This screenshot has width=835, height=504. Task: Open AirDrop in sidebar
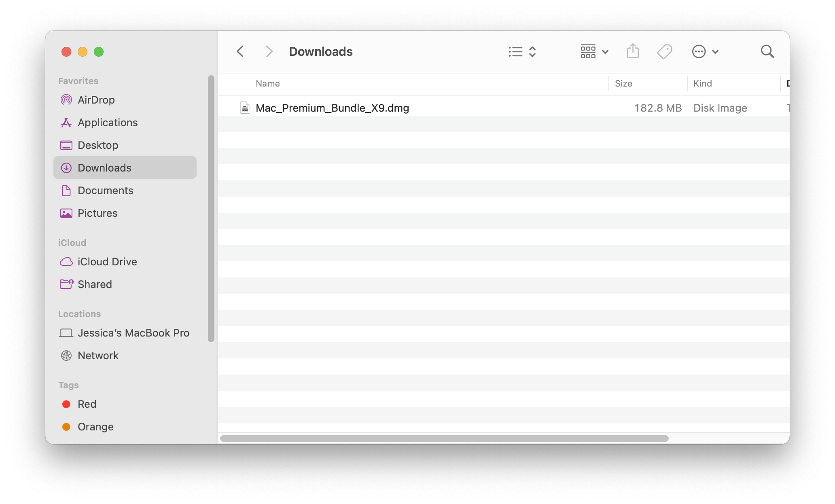tap(97, 100)
